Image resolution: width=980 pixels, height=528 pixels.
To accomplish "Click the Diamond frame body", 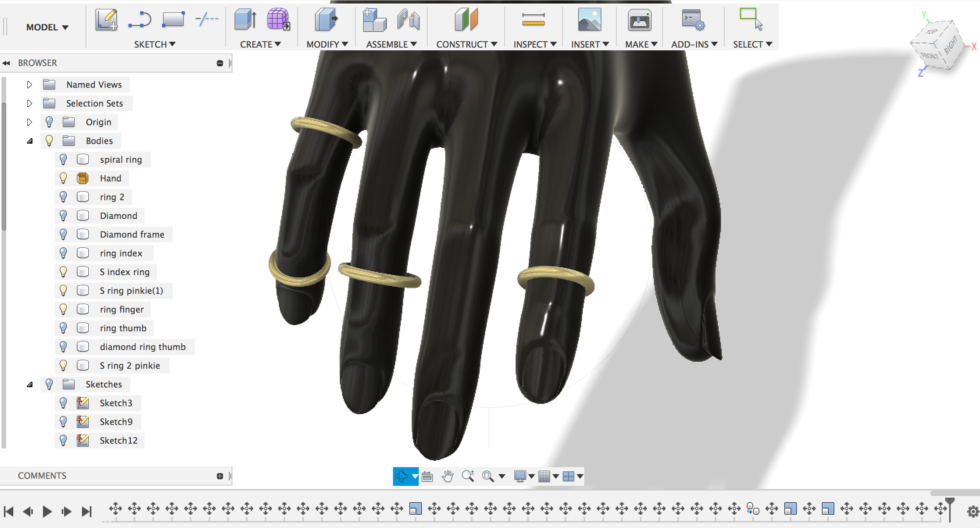I will tap(132, 235).
